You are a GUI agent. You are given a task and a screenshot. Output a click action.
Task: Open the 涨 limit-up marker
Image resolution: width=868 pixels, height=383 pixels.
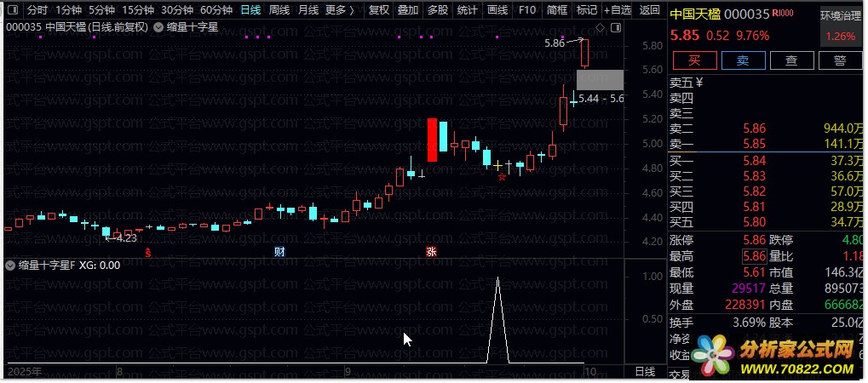coord(431,251)
